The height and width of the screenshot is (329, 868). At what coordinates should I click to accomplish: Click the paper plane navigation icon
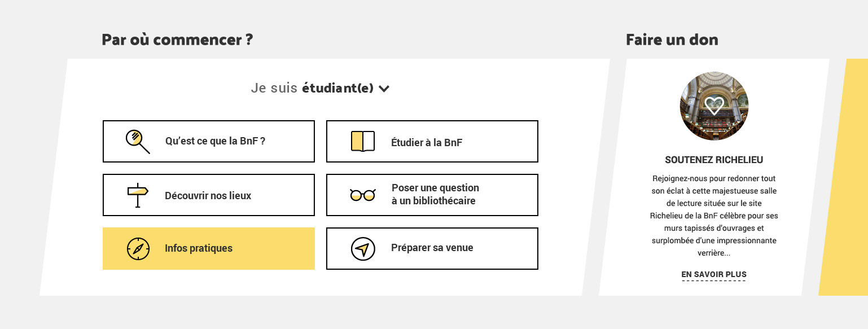363,249
